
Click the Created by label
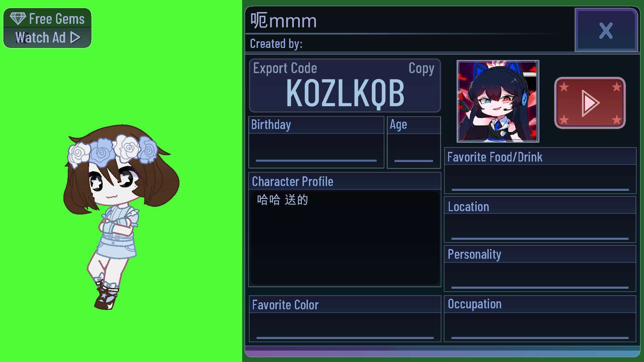click(x=276, y=44)
